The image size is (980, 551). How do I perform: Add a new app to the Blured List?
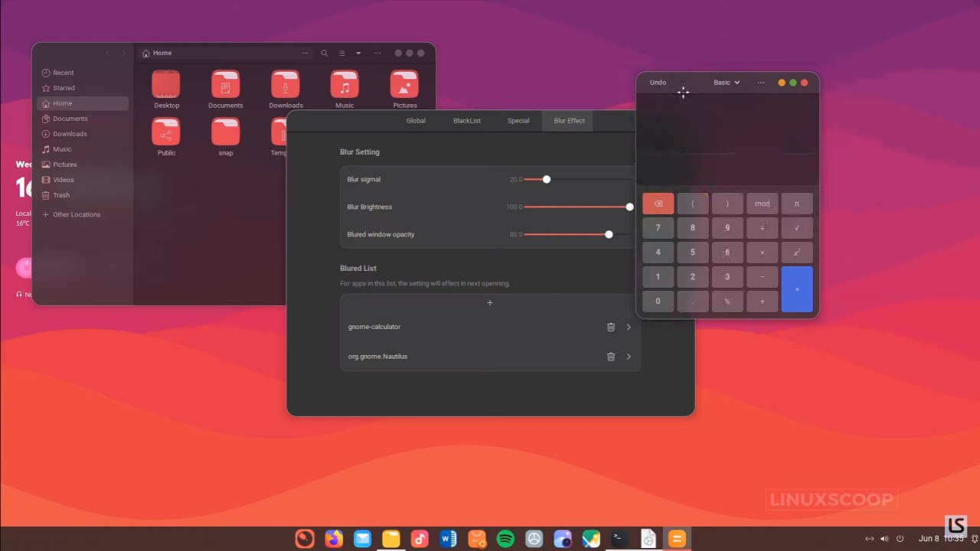coord(490,302)
